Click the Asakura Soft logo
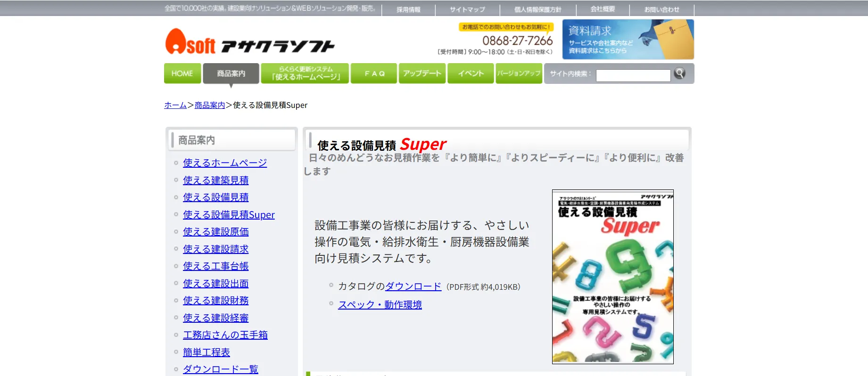This screenshot has height=376, width=868. (250, 41)
